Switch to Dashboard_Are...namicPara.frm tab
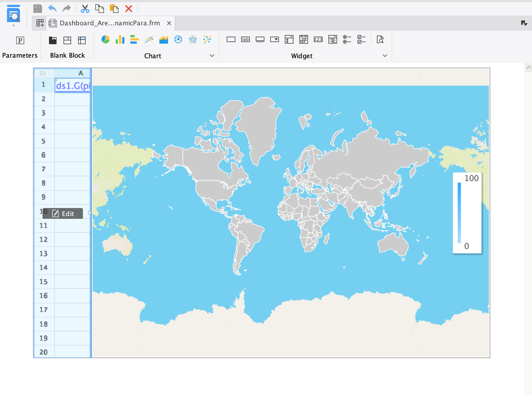 [x=110, y=23]
